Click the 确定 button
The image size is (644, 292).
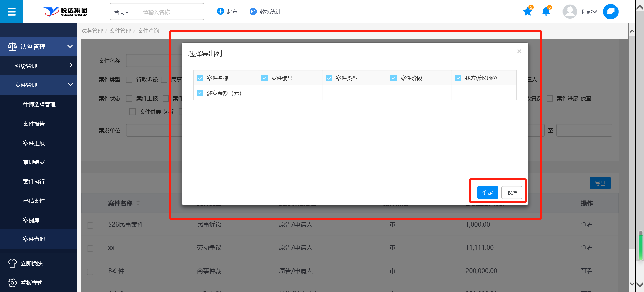pos(487,193)
